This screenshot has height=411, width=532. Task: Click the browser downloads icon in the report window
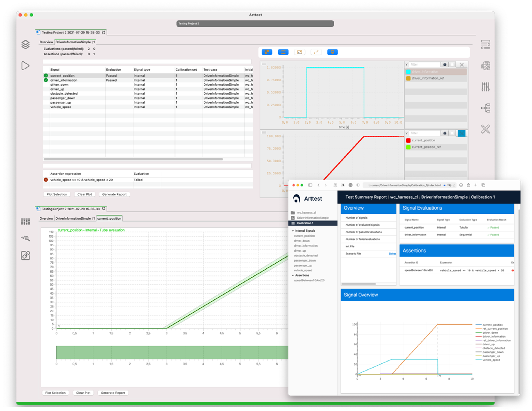pos(461,185)
